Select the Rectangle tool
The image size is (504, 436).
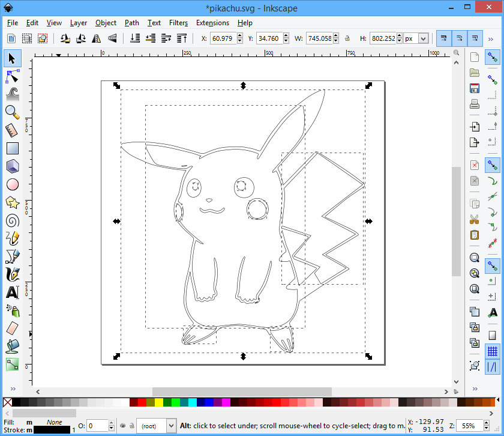pyautogui.click(x=13, y=148)
